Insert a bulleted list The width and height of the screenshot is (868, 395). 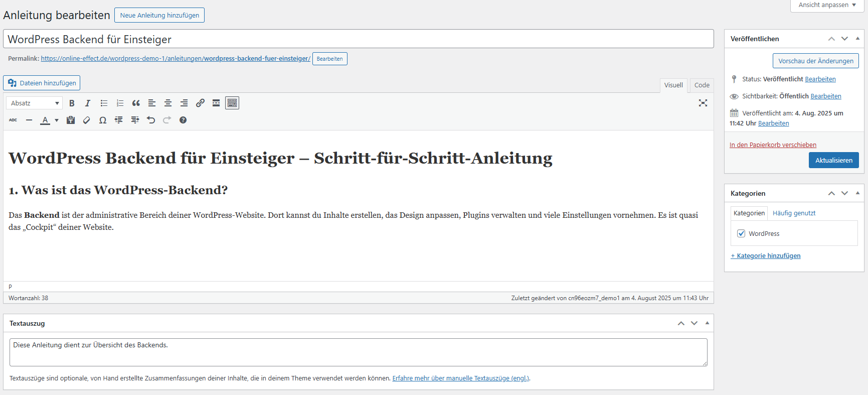104,103
